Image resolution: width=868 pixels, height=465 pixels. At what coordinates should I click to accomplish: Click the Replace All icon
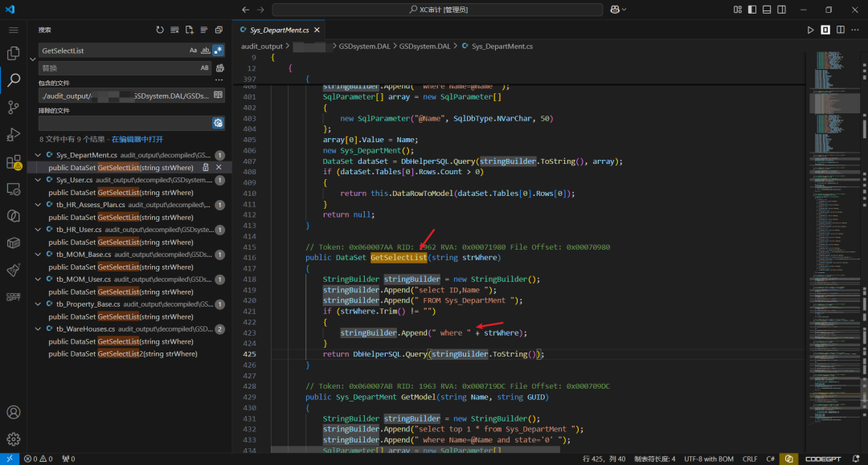pos(219,68)
